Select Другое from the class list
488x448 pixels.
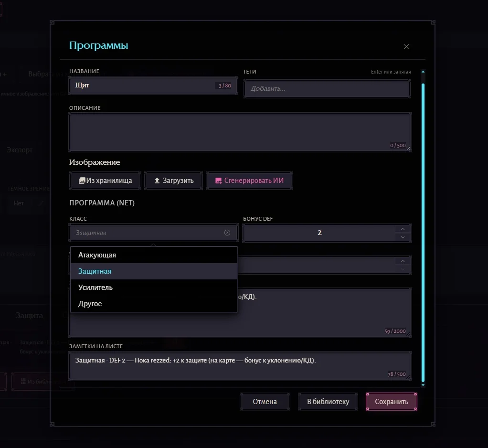tap(154, 304)
